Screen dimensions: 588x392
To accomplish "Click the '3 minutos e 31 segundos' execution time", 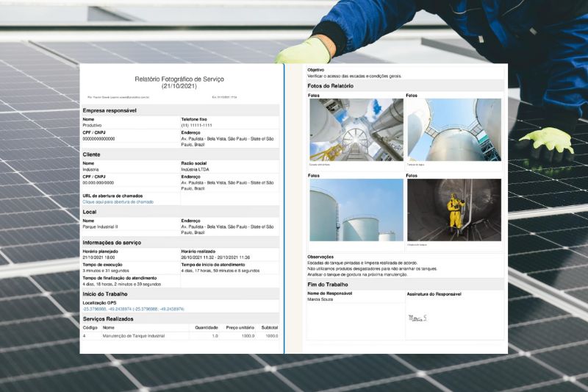I will (106, 271).
